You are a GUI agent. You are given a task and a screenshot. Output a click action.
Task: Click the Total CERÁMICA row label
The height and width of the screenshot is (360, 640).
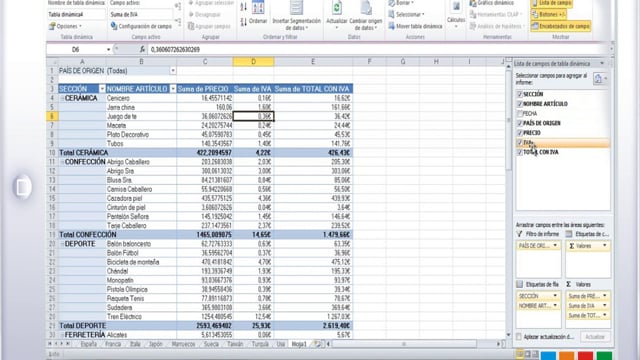point(84,153)
